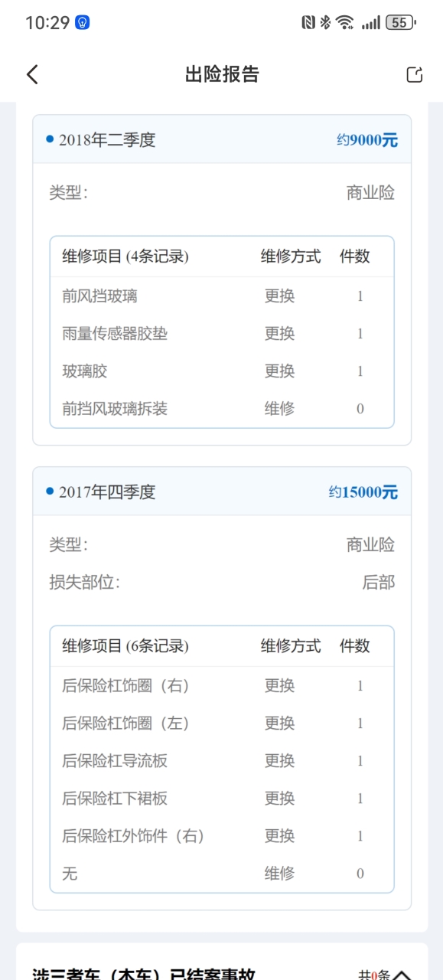Select the 前风挡玻璃 repair row

(222, 296)
